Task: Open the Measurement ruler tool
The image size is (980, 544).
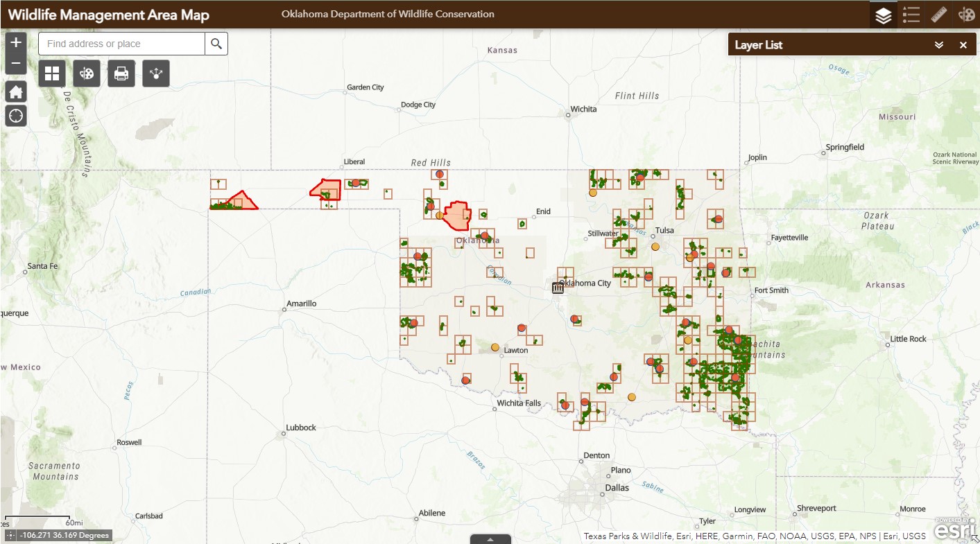Action: click(x=938, y=15)
